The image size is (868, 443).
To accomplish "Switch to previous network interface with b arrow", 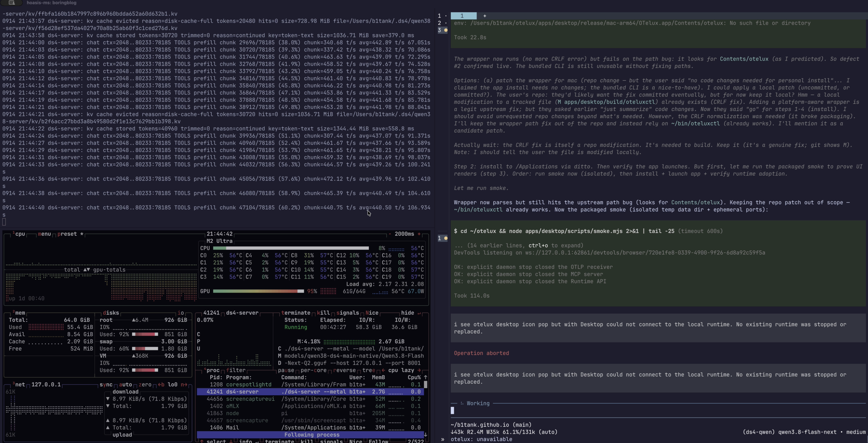I will pos(161,385).
